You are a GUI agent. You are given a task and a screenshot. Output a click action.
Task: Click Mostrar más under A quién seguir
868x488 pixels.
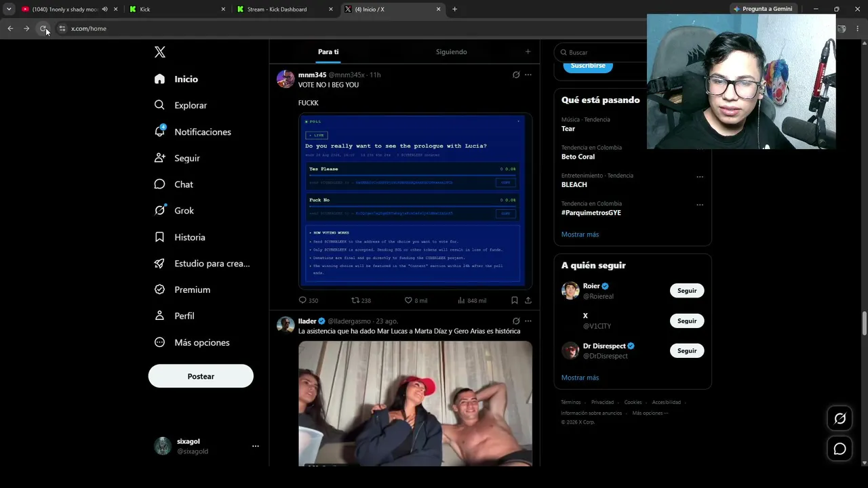coord(580,378)
